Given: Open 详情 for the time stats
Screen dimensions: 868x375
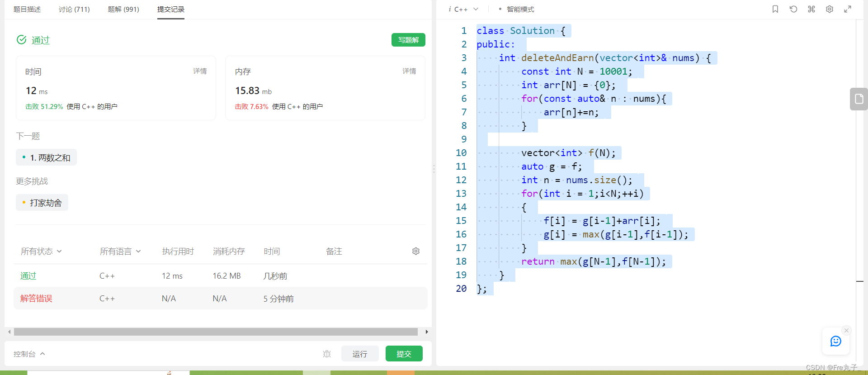Looking at the screenshot, I should [200, 71].
